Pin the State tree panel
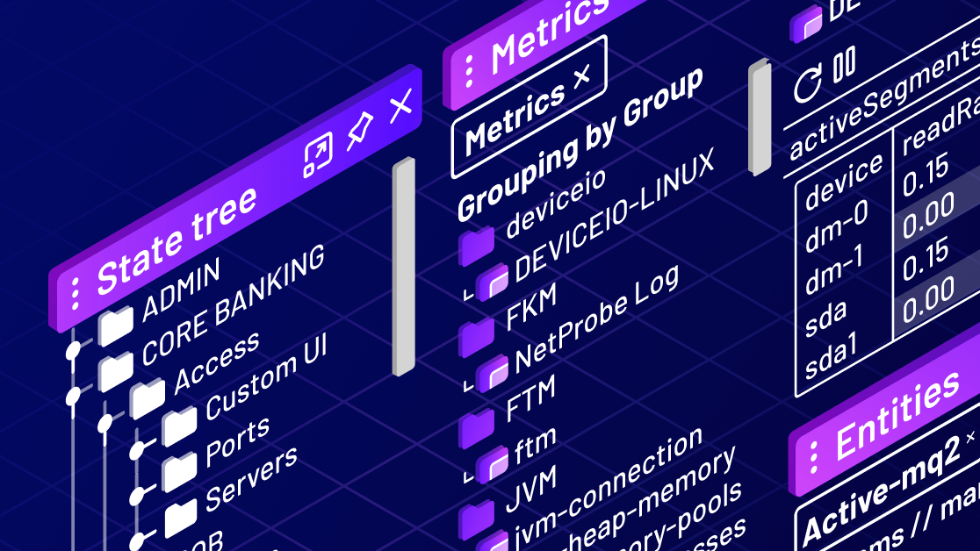 pyautogui.click(x=359, y=132)
